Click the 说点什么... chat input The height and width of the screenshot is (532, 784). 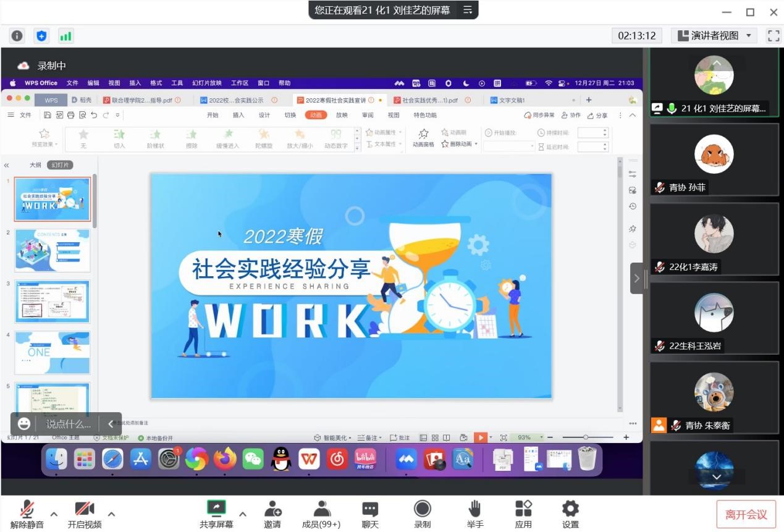coord(69,424)
